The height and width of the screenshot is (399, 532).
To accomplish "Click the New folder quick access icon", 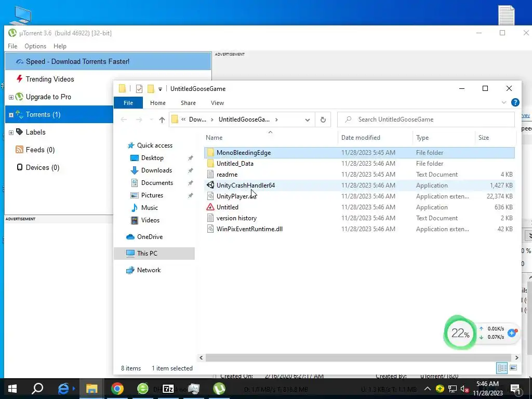I will [151, 89].
